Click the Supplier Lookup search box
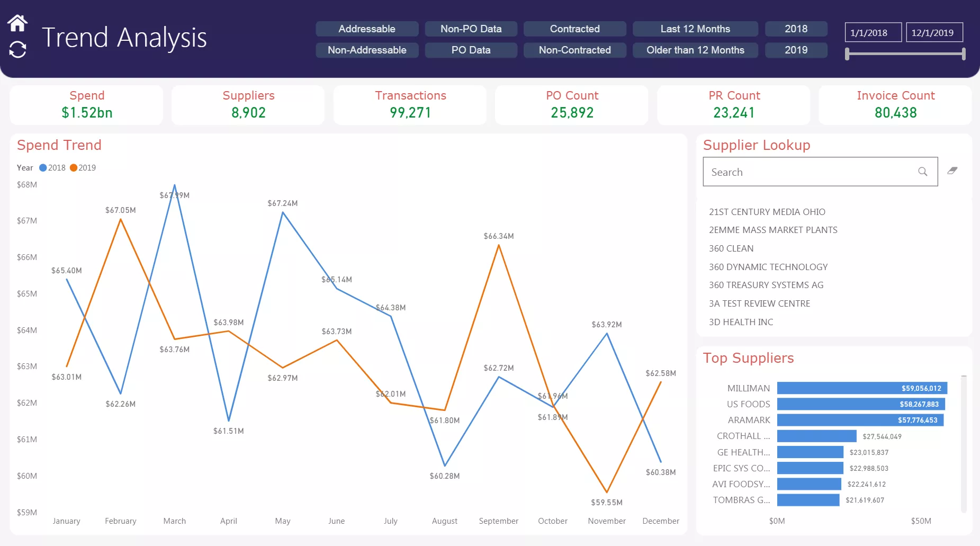 (x=810, y=172)
